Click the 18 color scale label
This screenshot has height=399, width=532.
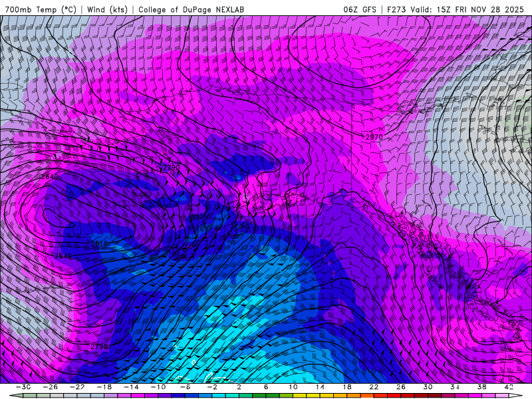346,387
